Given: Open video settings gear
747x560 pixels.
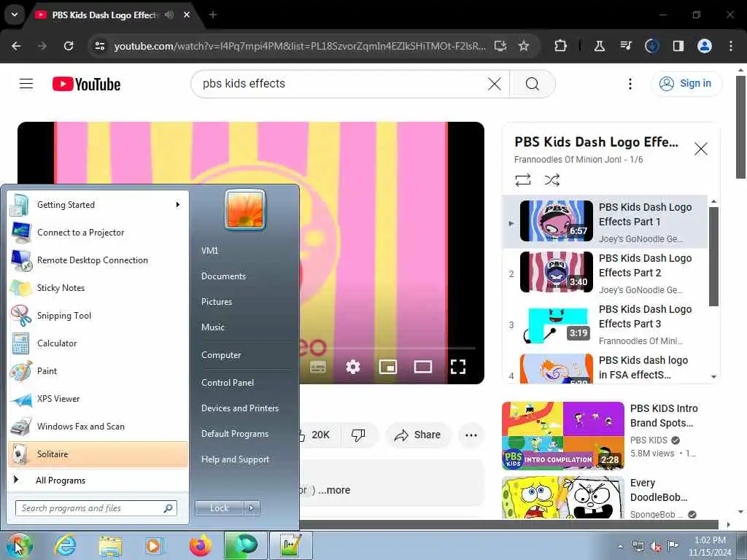Looking at the screenshot, I should coord(353,367).
